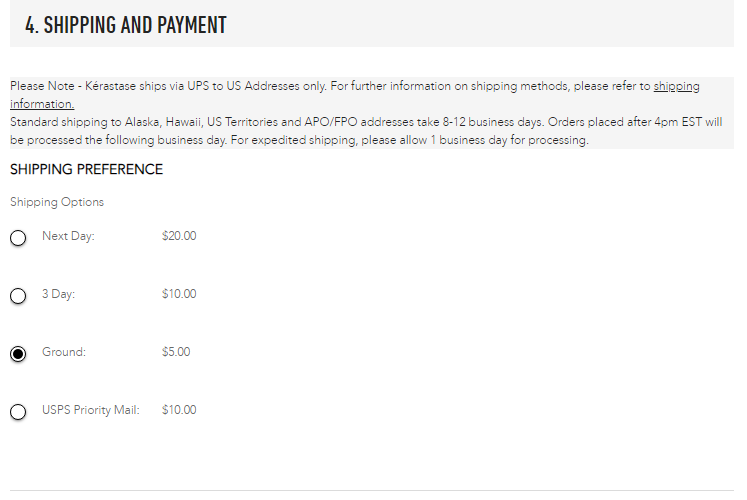Choose the 3 Day shipping radio button
Image resolution: width=747 pixels, height=500 pixels.
(18, 296)
